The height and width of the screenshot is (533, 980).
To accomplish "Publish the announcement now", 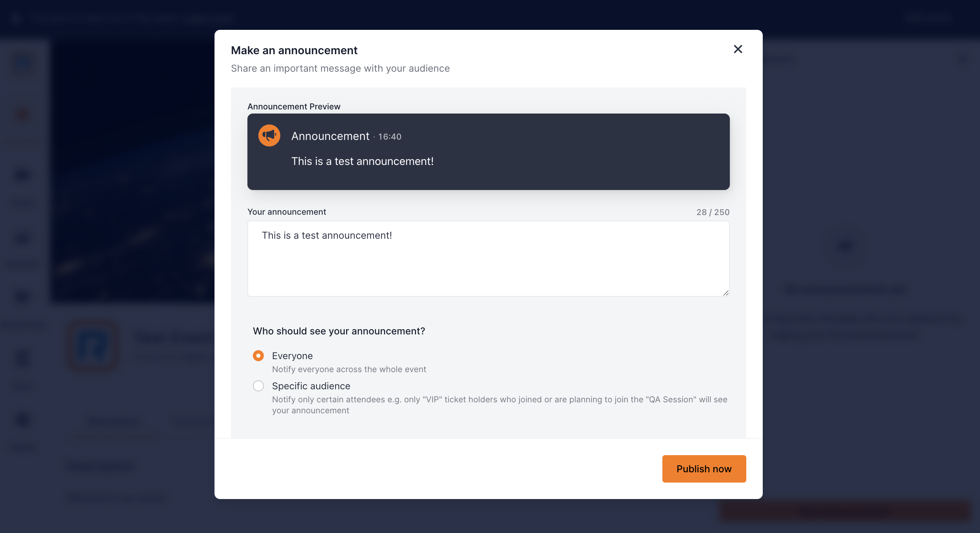I will click(704, 469).
